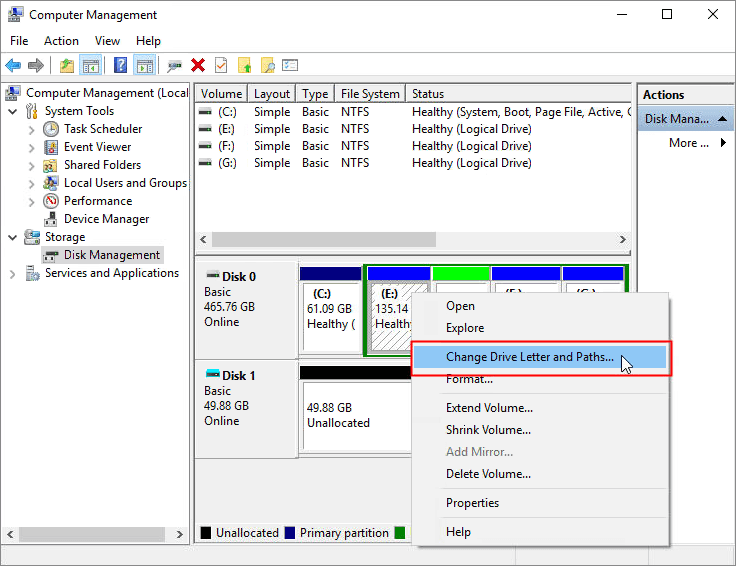Click the Local Users and Groups icon

point(51,183)
